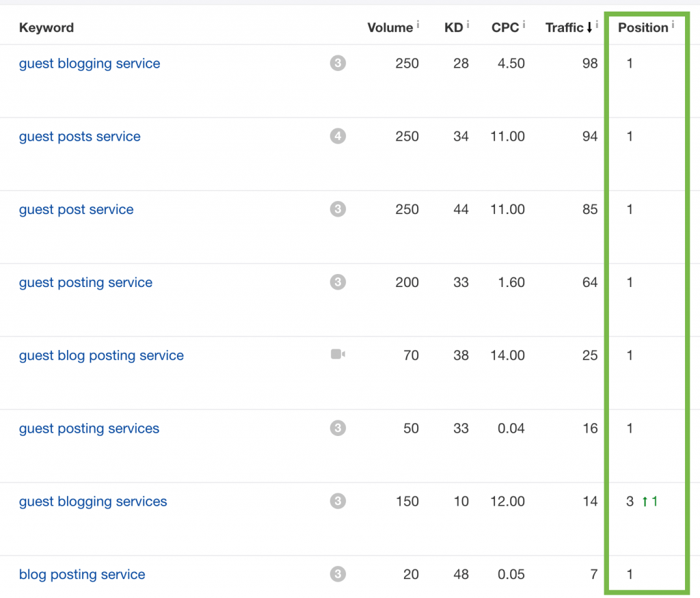
Task: Sort table by Position column header
Action: pyautogui.click(x=643, y=27)
